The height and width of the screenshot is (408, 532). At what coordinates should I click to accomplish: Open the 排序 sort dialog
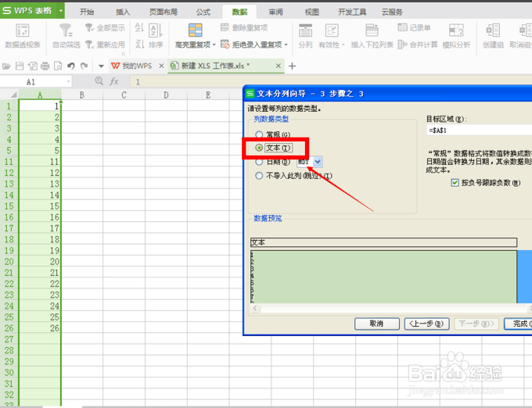tap(156, 36)
